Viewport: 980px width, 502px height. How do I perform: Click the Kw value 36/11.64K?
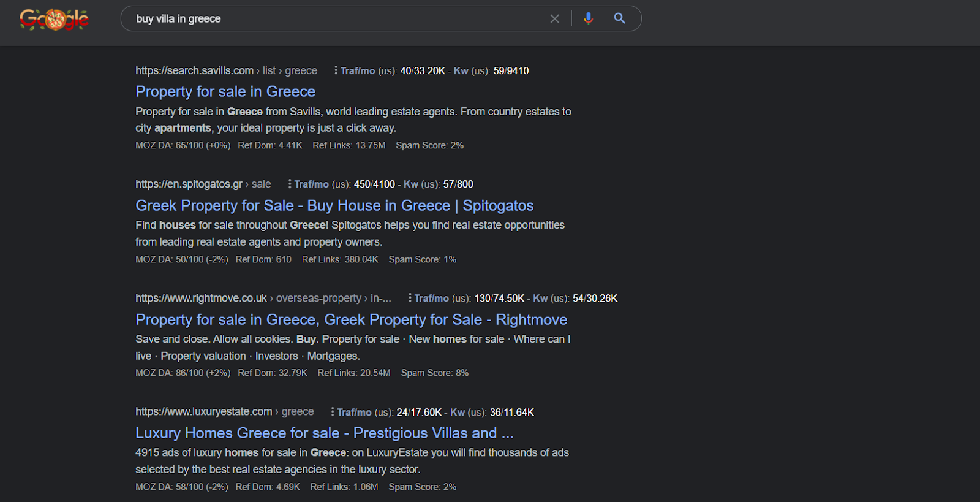(x=511, y=413)
